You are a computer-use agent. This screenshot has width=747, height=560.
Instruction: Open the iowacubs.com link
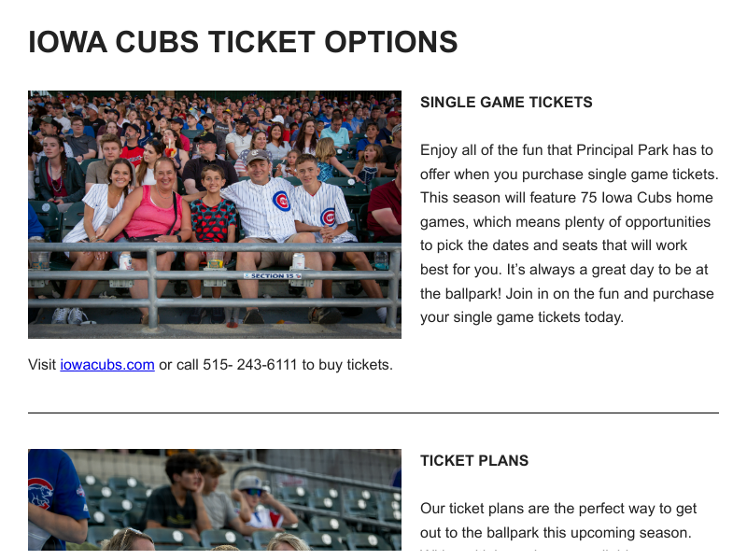pyautogui.click(x=107, y=365)
